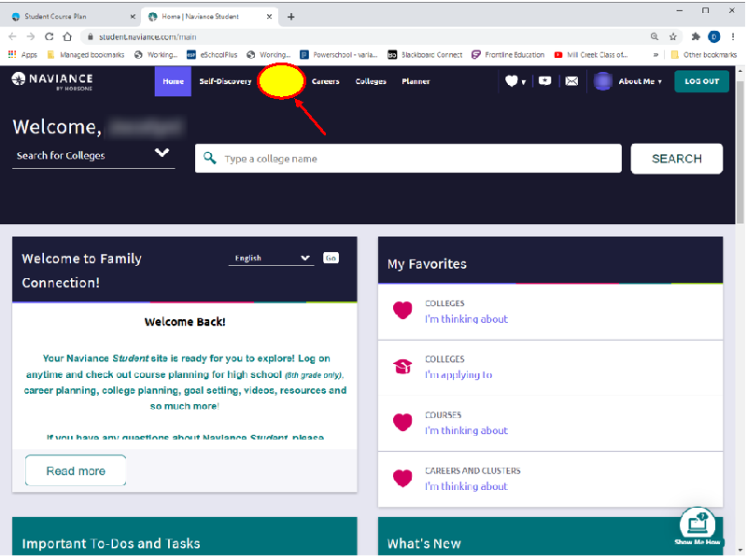This screenshot has width=747, height=560.
Task: Go forward in browser history
Action: click(31, 36)
